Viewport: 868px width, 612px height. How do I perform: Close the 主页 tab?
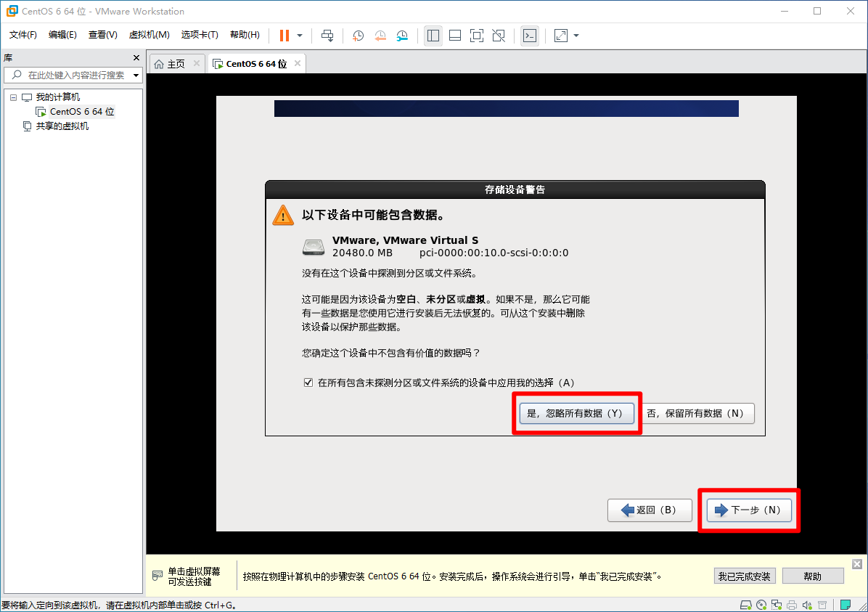pos(197,63)
